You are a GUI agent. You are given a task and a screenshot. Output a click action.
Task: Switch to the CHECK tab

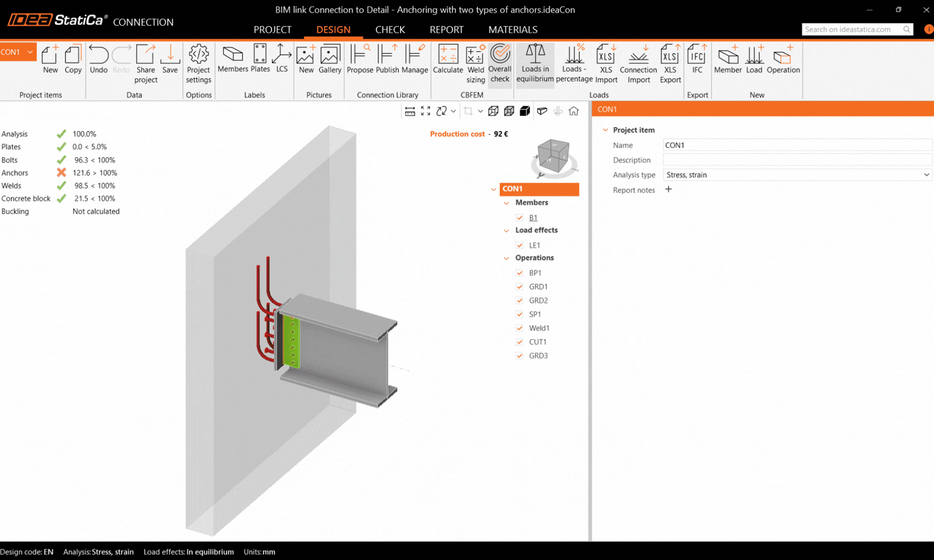(390, 30)
